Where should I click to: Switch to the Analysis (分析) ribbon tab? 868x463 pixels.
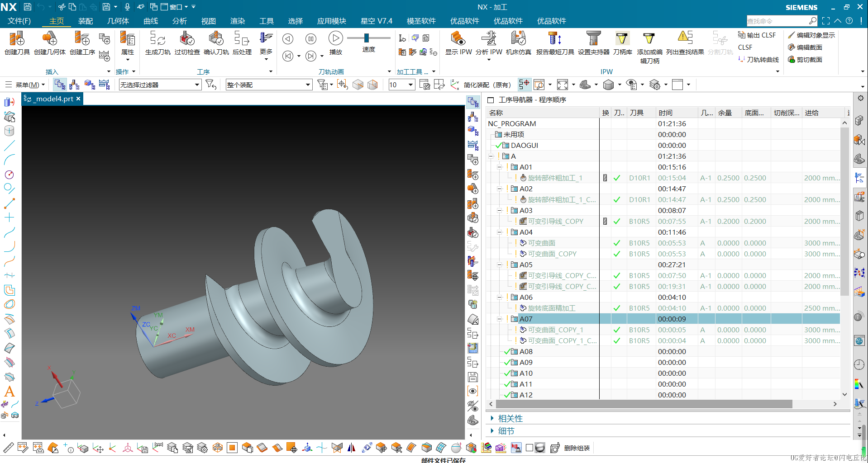180,21
